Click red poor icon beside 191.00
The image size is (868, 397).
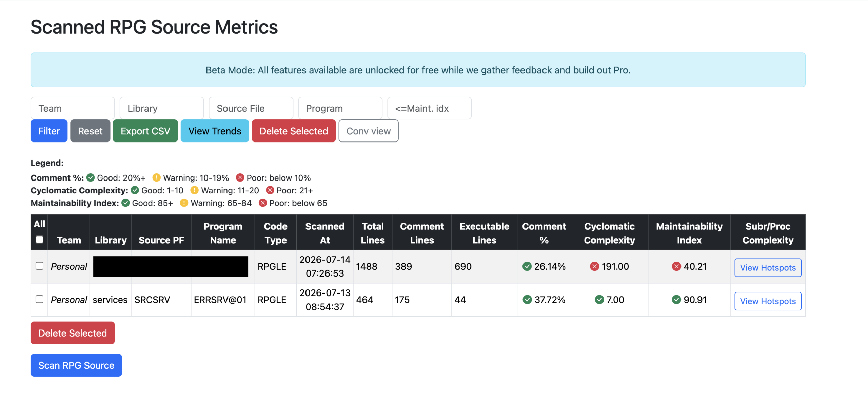point(594,266)
